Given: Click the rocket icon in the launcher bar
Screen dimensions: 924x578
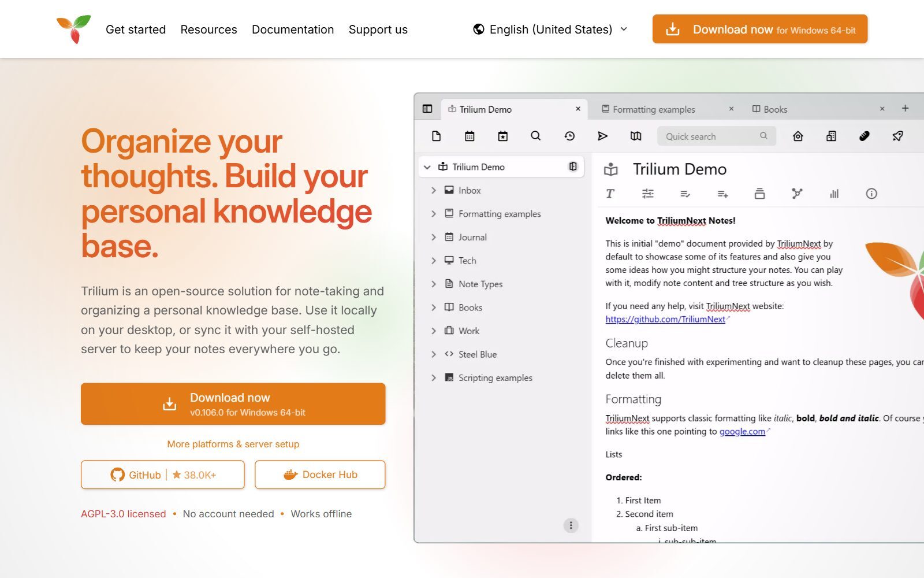Looking at the screenshot, I should tap(897, 136).
